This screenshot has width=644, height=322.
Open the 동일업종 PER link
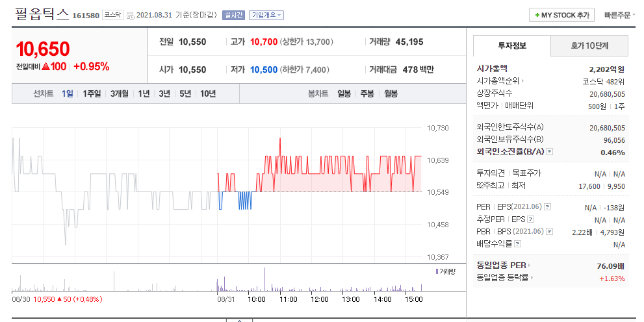click(x=502, y=266)
